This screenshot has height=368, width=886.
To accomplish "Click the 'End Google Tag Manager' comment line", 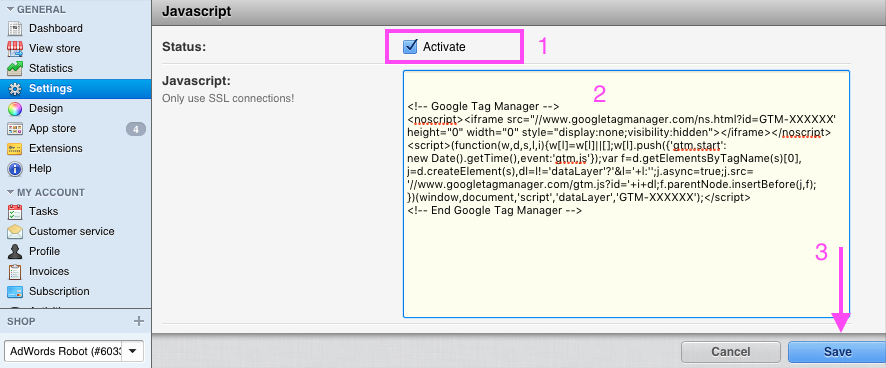I will pos(494,211).
